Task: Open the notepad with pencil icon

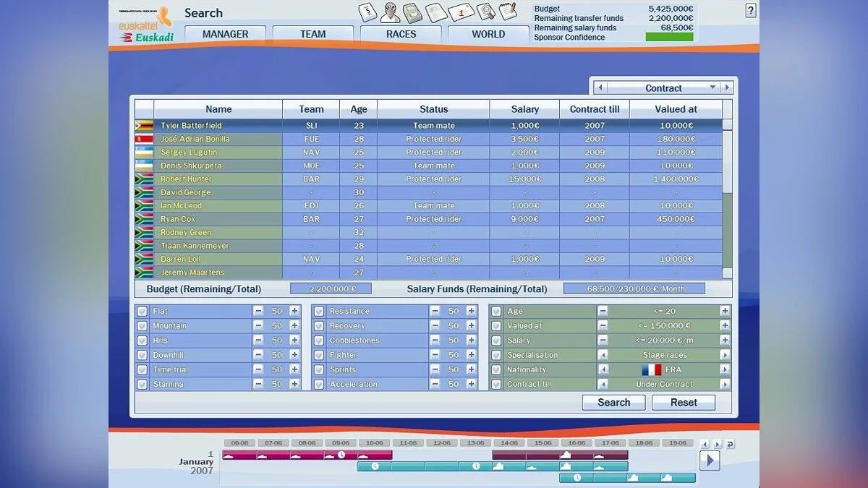Action: [x=508, y=12]
